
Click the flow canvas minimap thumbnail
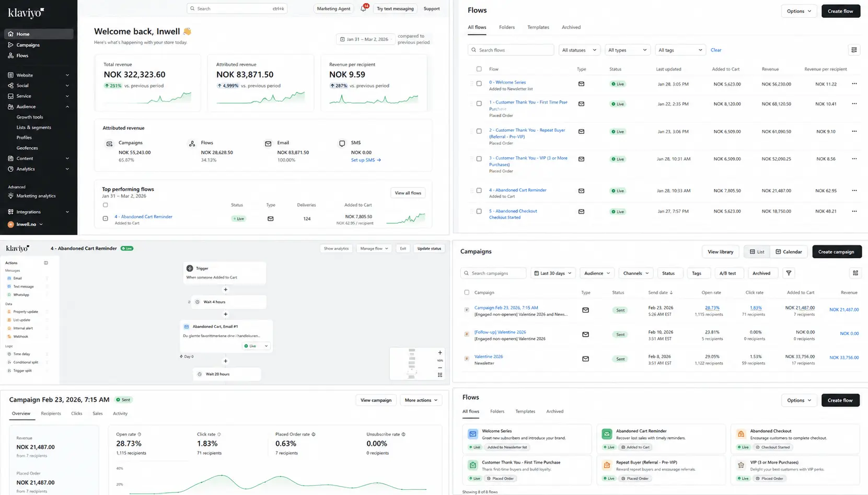412,363
